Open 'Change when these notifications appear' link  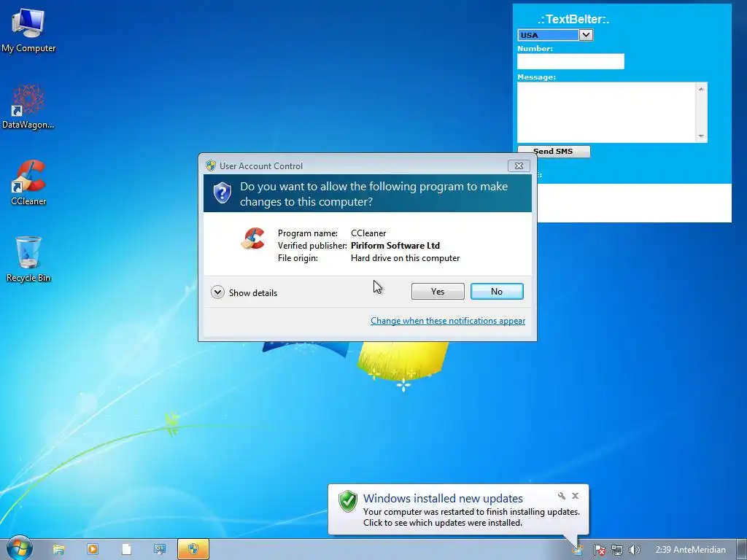pyautogui.click(x=448, y=321)
